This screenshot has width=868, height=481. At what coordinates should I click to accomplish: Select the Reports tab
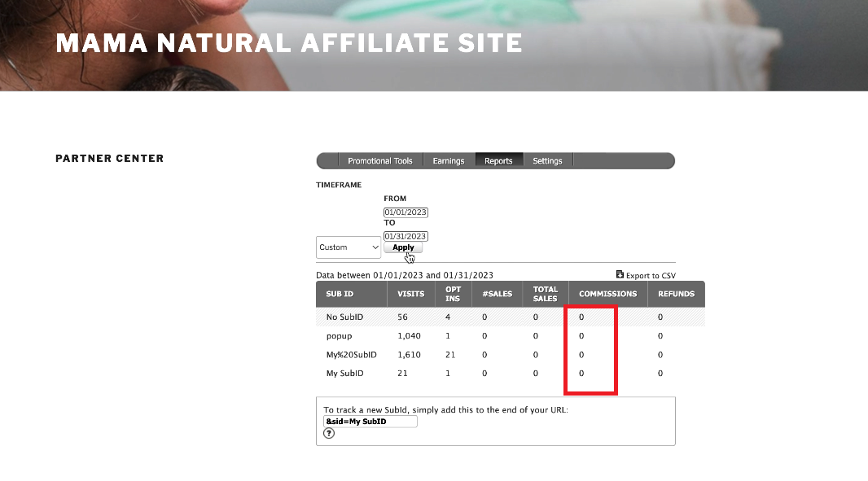tap(498, 161)
